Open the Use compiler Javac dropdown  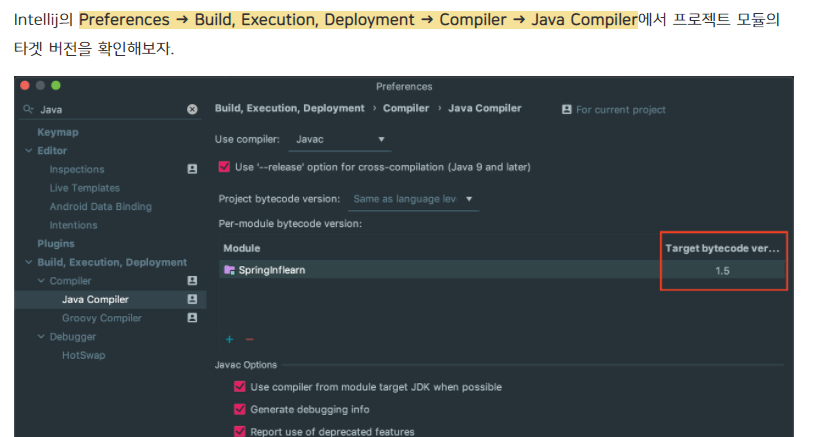coord(340,139)
